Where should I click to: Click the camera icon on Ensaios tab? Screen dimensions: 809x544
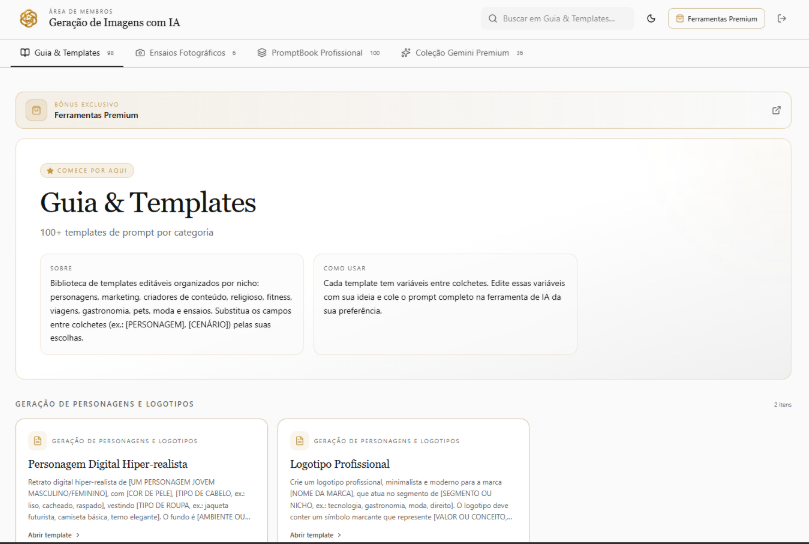pyautogui.click(x=140, y=53)
